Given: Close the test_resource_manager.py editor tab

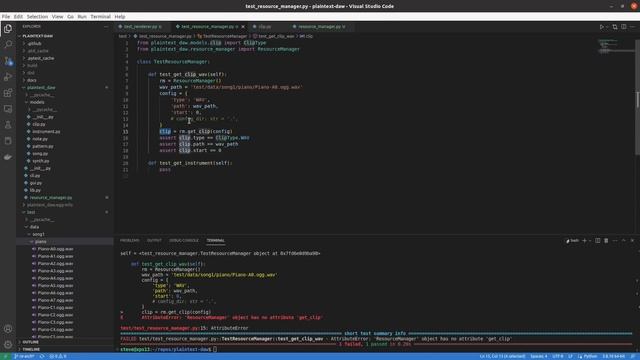Looking at the screenshot, I should (x=243, y=27).
